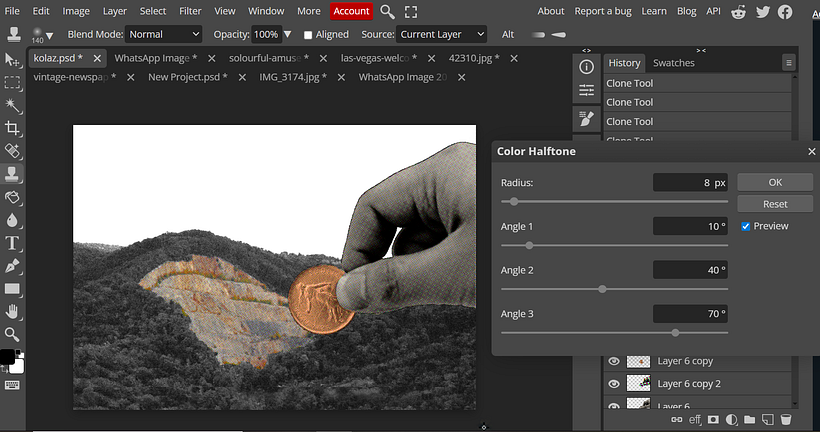
Task: Delete layer using the trash icon
Action: tap(786, 419)
